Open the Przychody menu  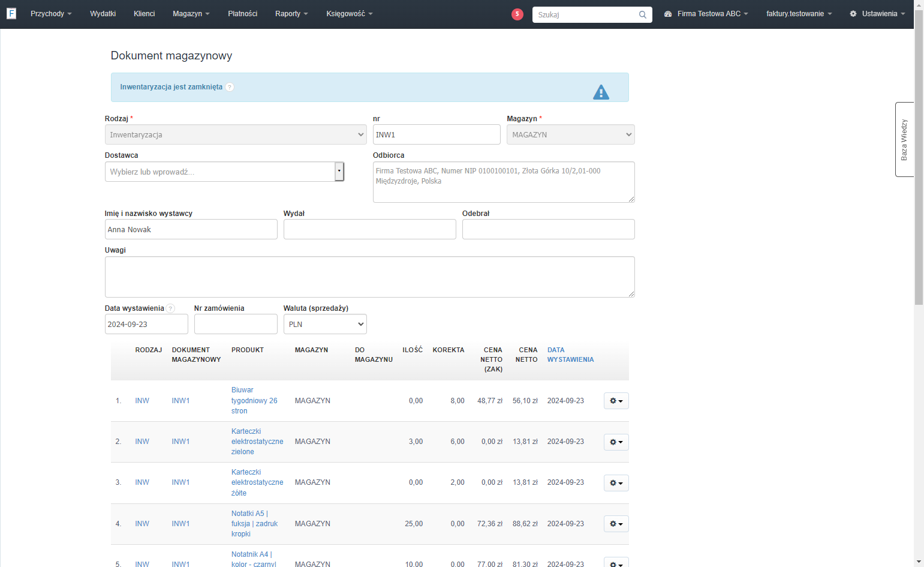tap(51, 14)
